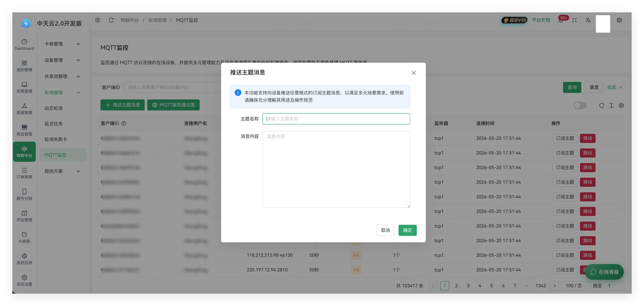Image resolution: width=644 pixels, height=306 pixels.
Task: Cancel the dialog with 取消
Action: coord(385,230)
